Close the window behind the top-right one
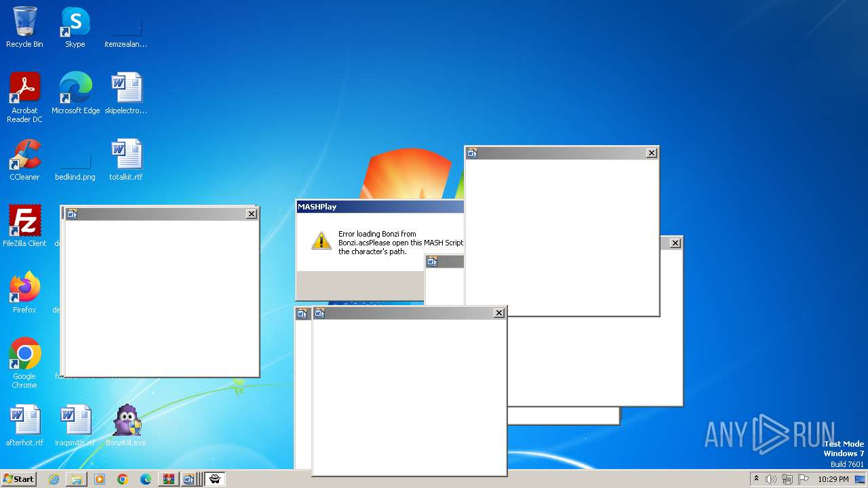Viewport: 868px width, 488px height. pyautogui.click(x=675, y=243)
